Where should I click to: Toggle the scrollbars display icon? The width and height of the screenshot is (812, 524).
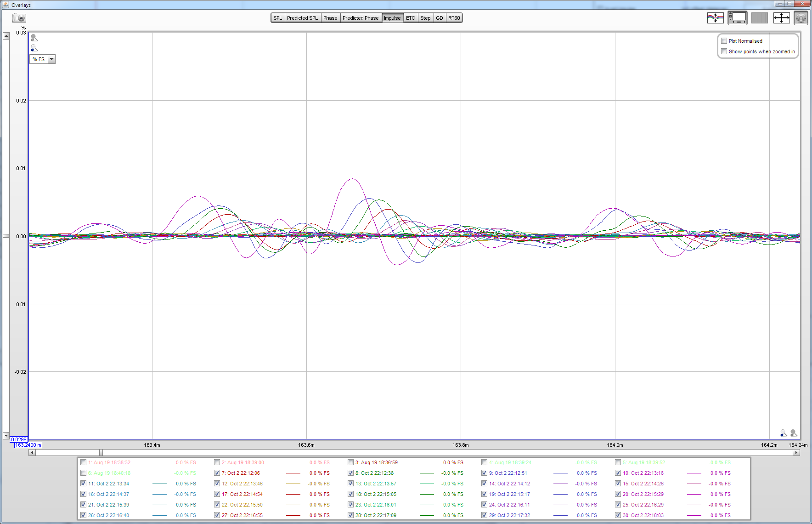pos(737,18)
